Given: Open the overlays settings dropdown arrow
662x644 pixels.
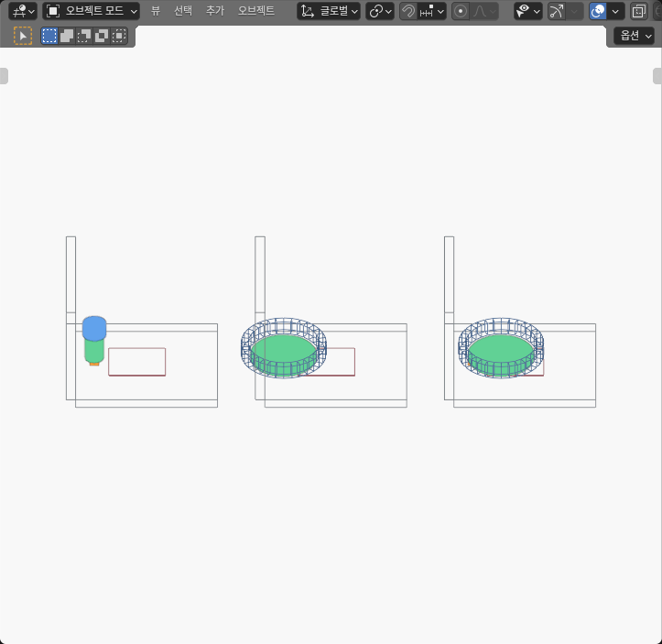Looking at the screenshot, I should point(615,11).
